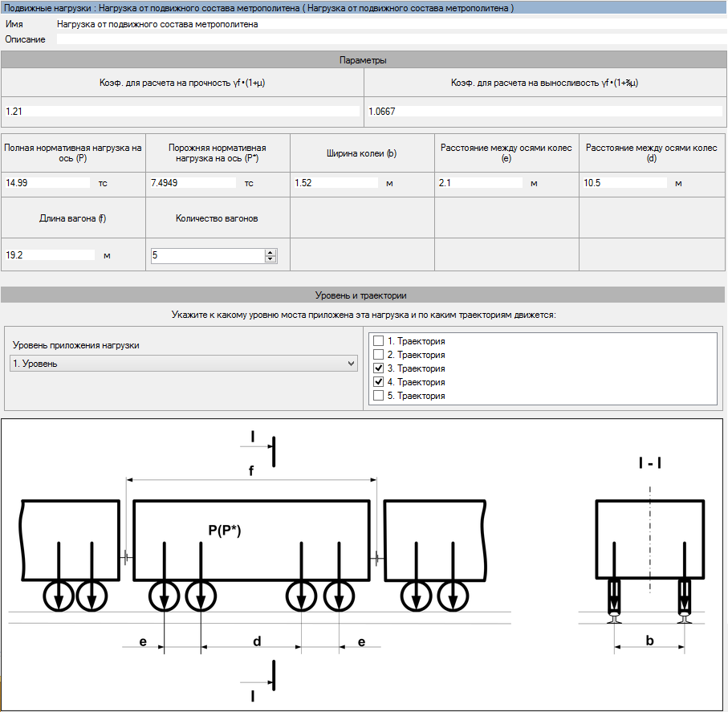Uncheck the 4. Траектория checkbox
Screen dimensions: 728x712
pos(379,382)
